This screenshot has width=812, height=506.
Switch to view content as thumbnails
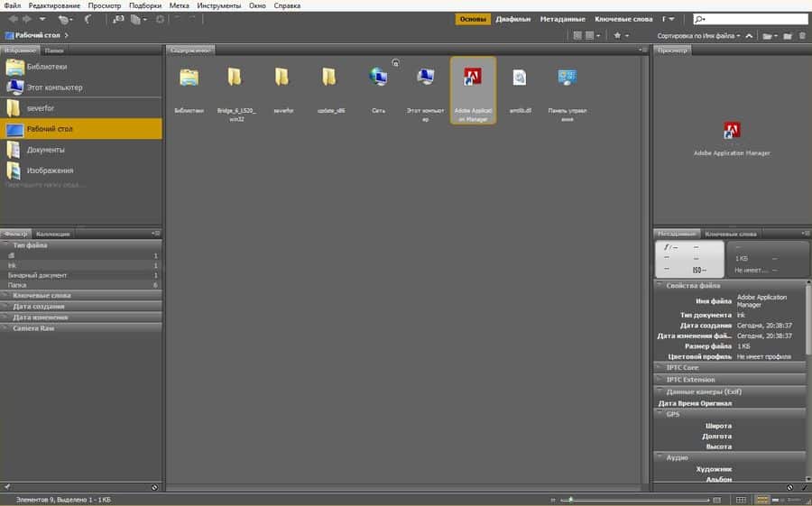click(762, 500)
